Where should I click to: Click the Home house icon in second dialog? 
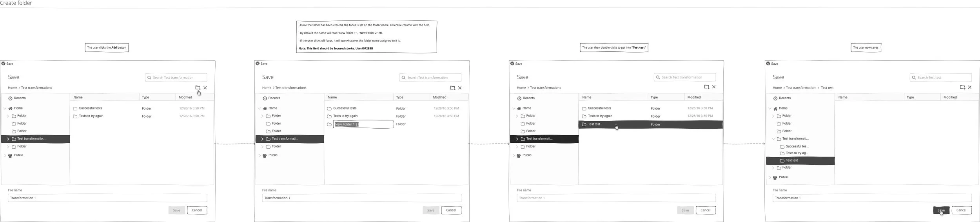click(265, 108)
